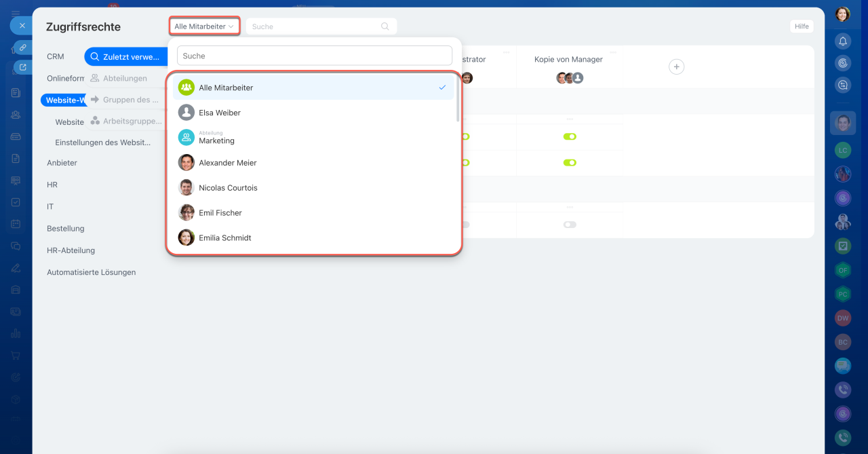This screenshot has width=868, height=454.
Task: Open the calendar icon in left menu
Action: coord(16,224)
